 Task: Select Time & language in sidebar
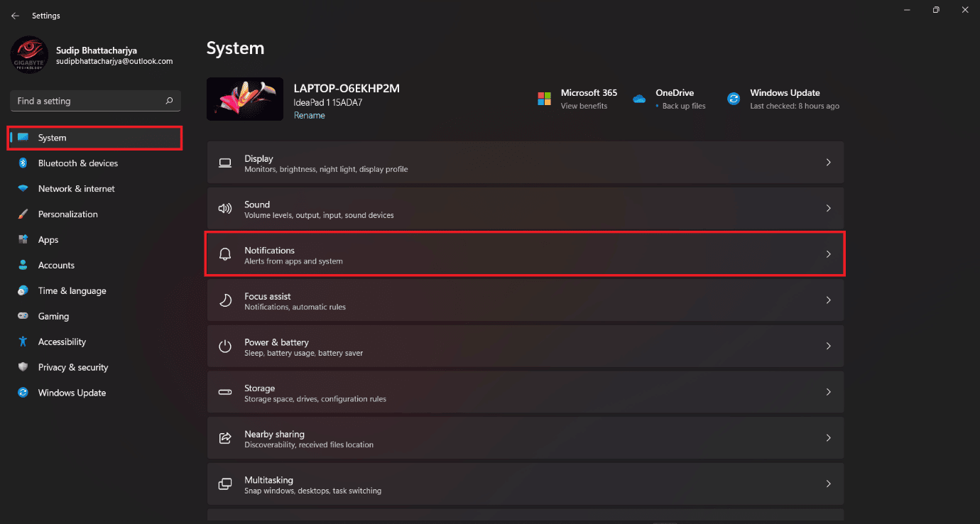coord(72,291)
